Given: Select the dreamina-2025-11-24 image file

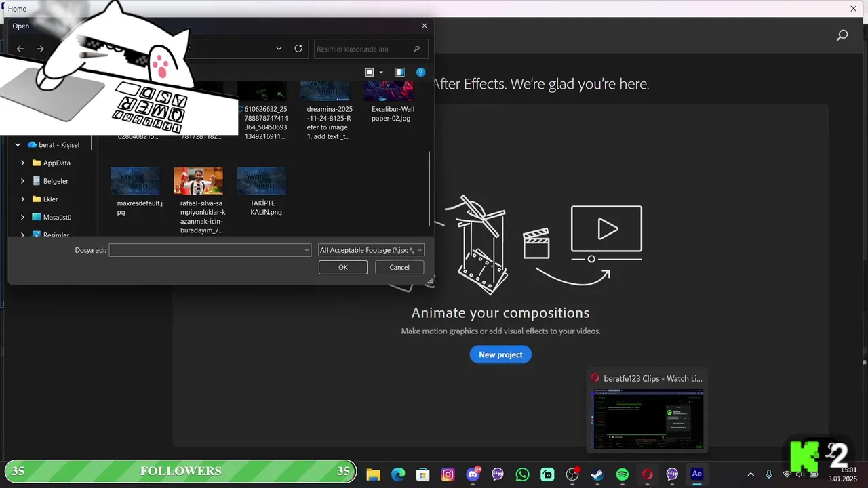Looking at the screenshot, I should click(x=328, y=111).
